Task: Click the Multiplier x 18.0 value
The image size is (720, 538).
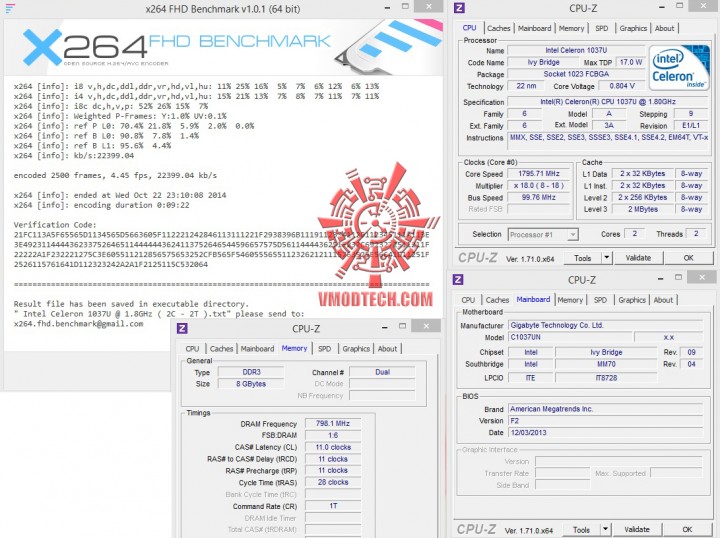Action: coord(539,186)
